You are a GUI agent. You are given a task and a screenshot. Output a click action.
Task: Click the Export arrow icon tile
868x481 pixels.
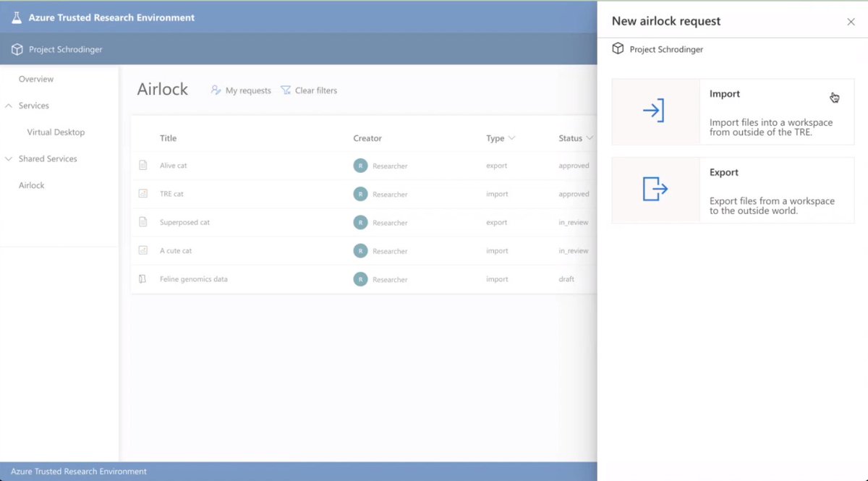click(x=655, y=190)
